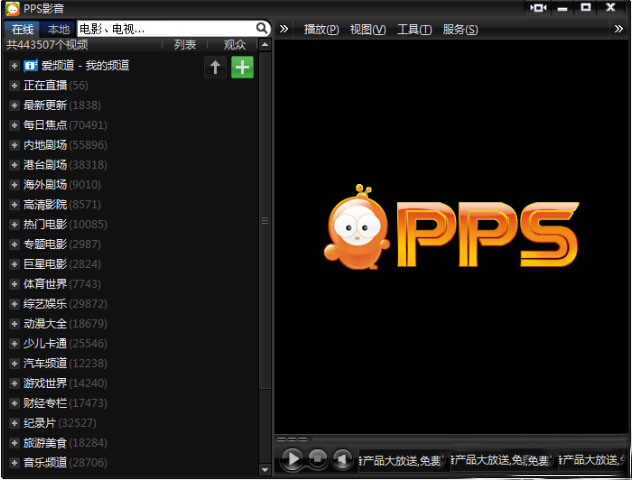Click the green plus add channel button
Image resolution: width=632 pixels, height=480 pixels.
point(242,67)
